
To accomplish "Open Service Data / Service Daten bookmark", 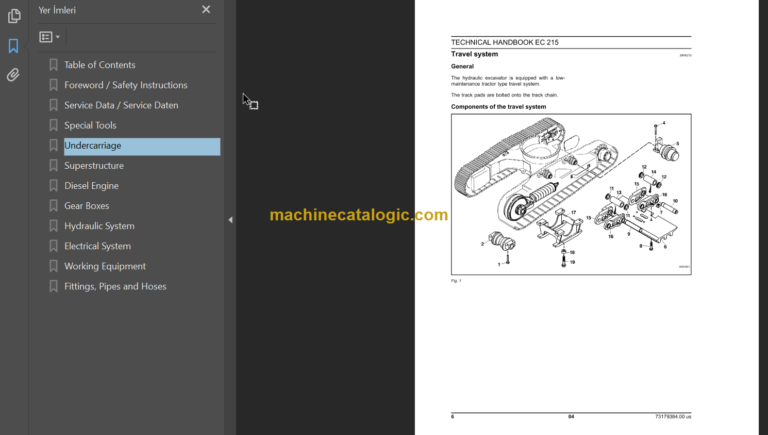I will pos(121,105).
